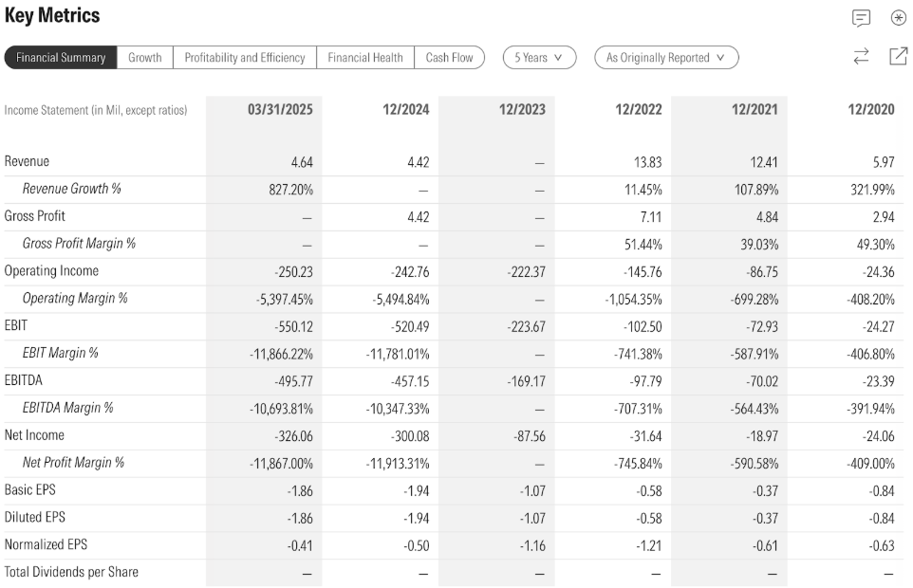Image resolution: width=913 pixels, height=588 pixels.
Task: Select the Operating Income row label
Action: tap(51, 271)
